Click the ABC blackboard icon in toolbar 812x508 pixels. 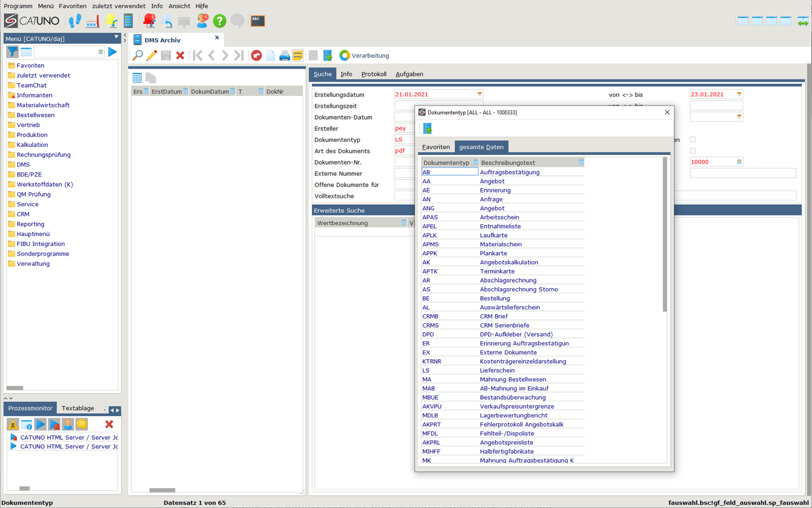click(x=258, y=21)
